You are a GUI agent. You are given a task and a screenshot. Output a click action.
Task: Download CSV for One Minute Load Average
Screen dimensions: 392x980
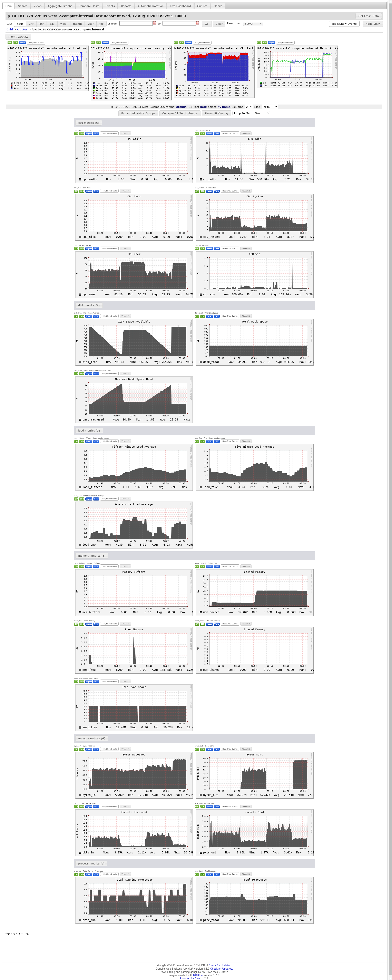(76, 499)
